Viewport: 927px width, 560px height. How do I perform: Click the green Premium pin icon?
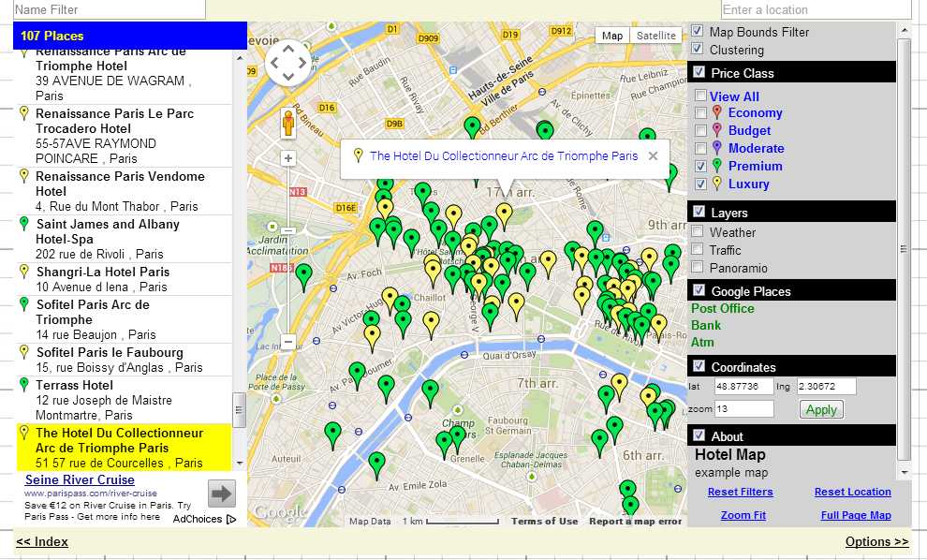click(x=717, y=165)
